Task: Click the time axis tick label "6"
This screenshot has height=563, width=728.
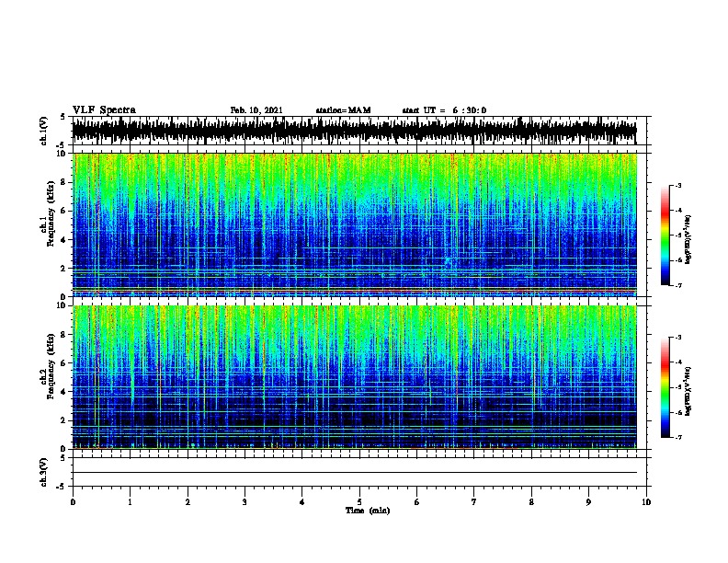Action: 417,502
